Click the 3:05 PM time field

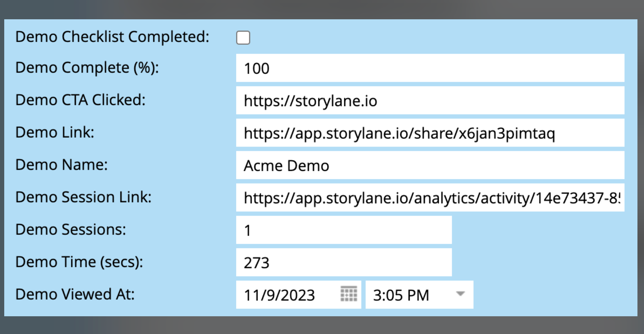[x=408, y=295]
